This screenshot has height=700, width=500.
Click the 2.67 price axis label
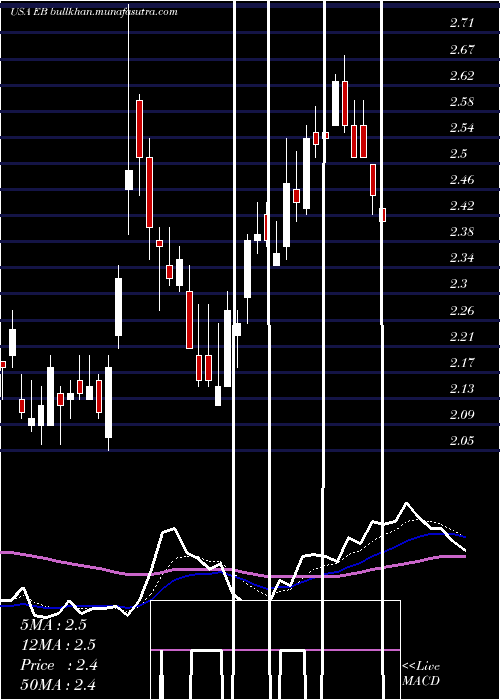point(462,49)
